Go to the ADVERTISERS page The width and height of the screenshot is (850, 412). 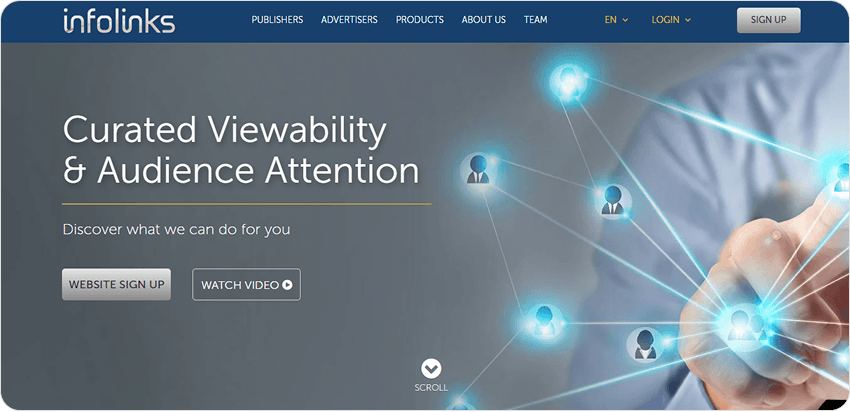[x=349, y=20]
